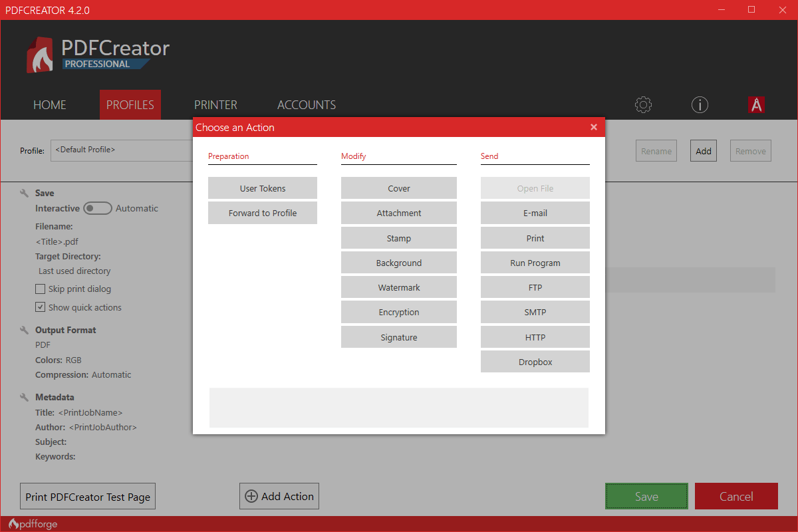This screenshot has height=532, width=798.
Task: Choose the Forward to Profile action
Action: [x=263, y=213]
